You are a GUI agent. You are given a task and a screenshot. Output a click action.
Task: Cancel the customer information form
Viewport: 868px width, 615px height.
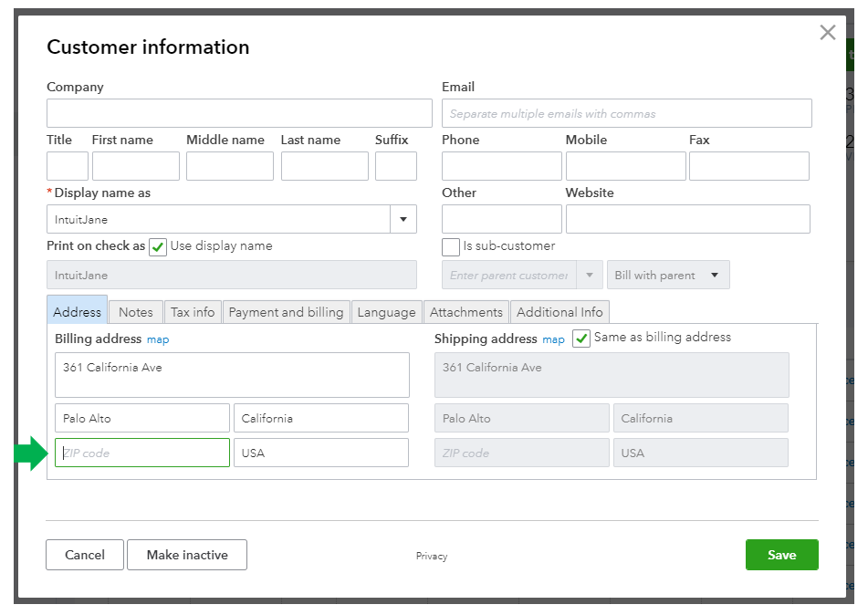click(x=85, y=555)
